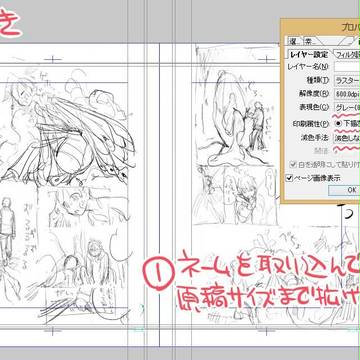This screenshot has width=360, height=360.
Task: Open the 表現色 dropdown showing グレー
Action: pos(347,107)
